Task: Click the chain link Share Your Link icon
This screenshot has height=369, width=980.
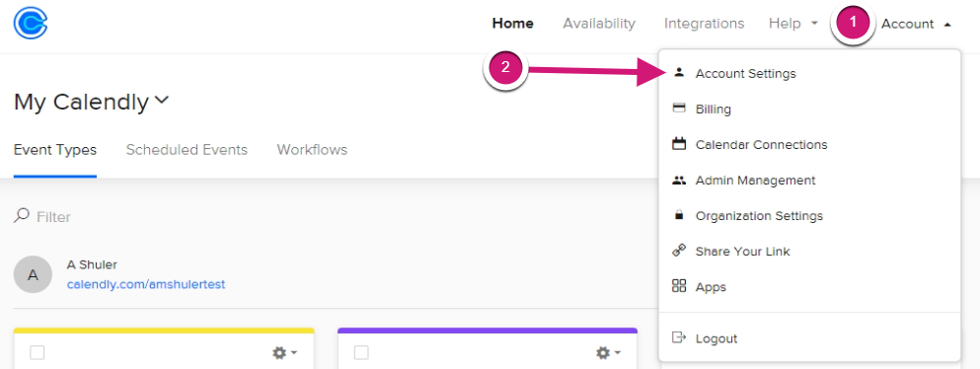Action: click(x=679, y=251)
